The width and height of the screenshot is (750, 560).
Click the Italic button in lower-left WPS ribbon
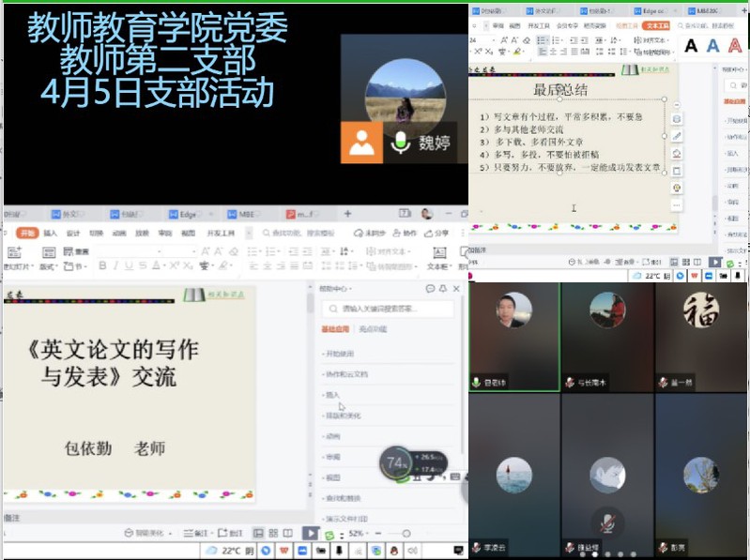tap(116, 266)
